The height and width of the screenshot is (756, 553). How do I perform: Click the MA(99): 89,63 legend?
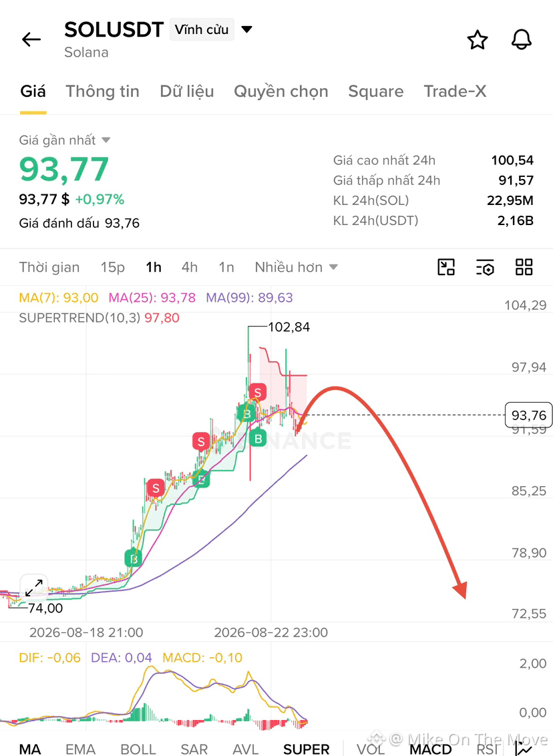pyautogui.click(x=249, y=297)
